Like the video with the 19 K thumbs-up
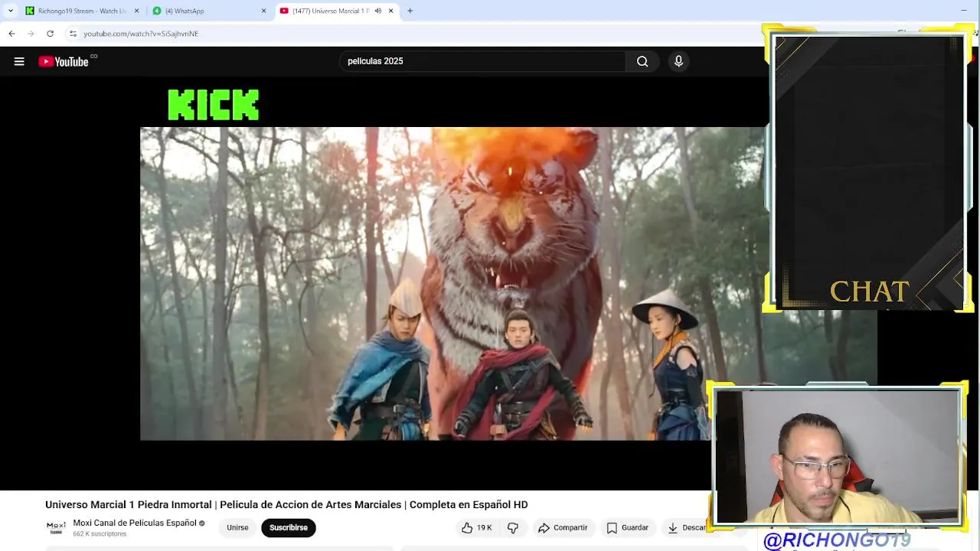The image size is (980, 551). (x=476, y=527)
